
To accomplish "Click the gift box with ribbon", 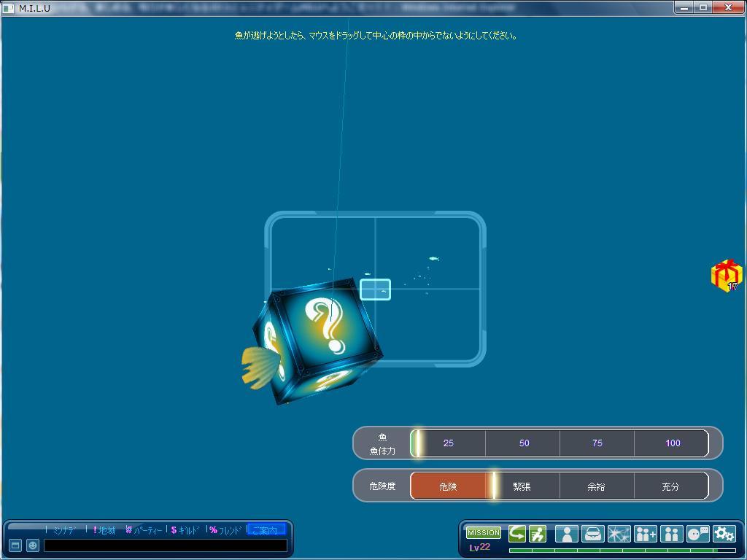I will (x=726, y=276).
